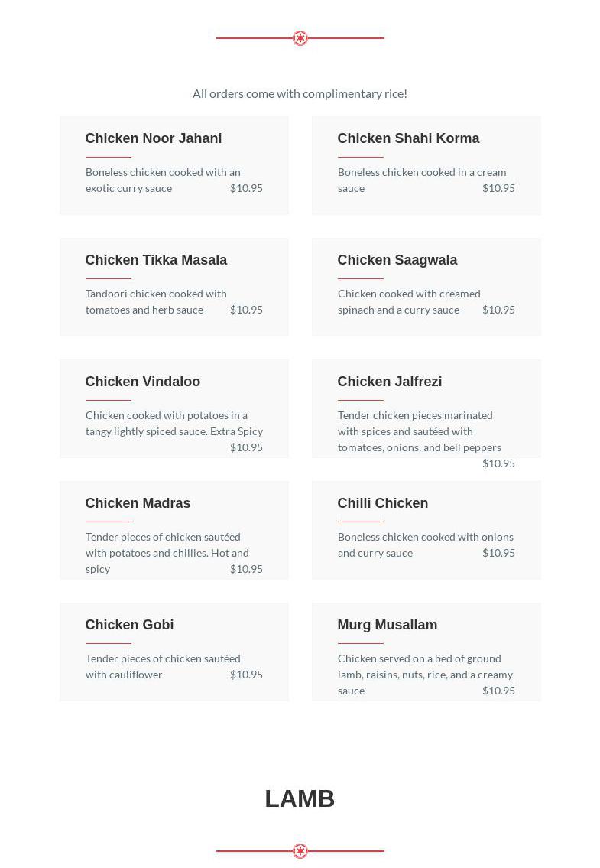Select the Chicken Shahi Korma title
Image resolution: width=600 pixels, height=868 pixels.
pyautogui.click(x=408, y=138)
